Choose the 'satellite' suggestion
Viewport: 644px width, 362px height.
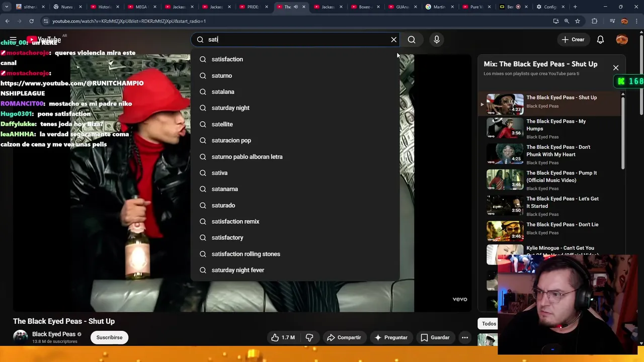tap(295, 124)
